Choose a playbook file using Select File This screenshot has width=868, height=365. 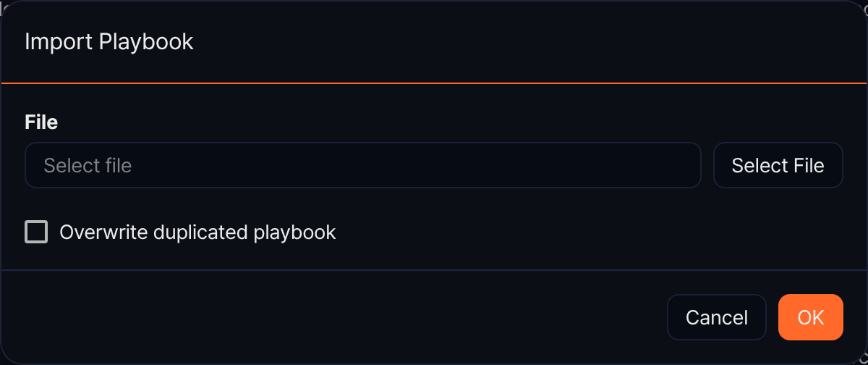pos(778,165)
